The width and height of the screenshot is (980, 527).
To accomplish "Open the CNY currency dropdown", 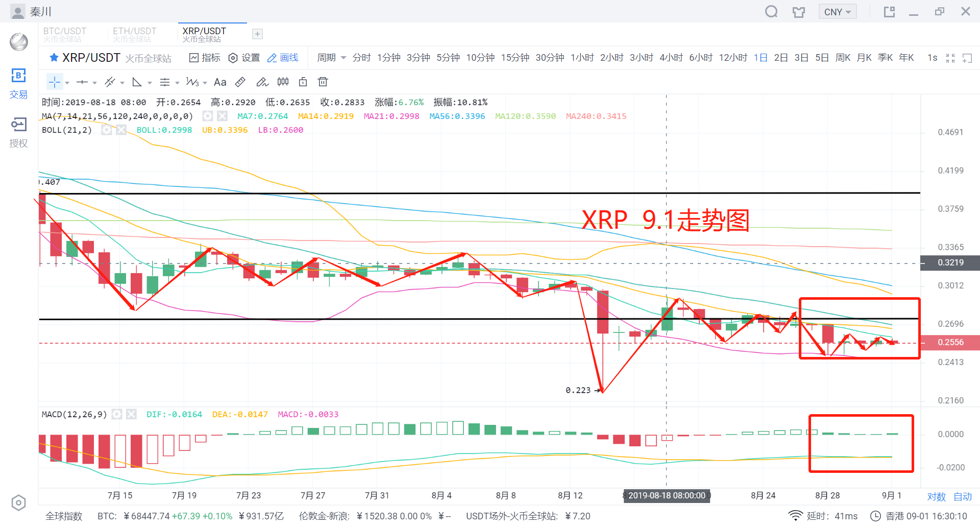I will click(838, 12).
